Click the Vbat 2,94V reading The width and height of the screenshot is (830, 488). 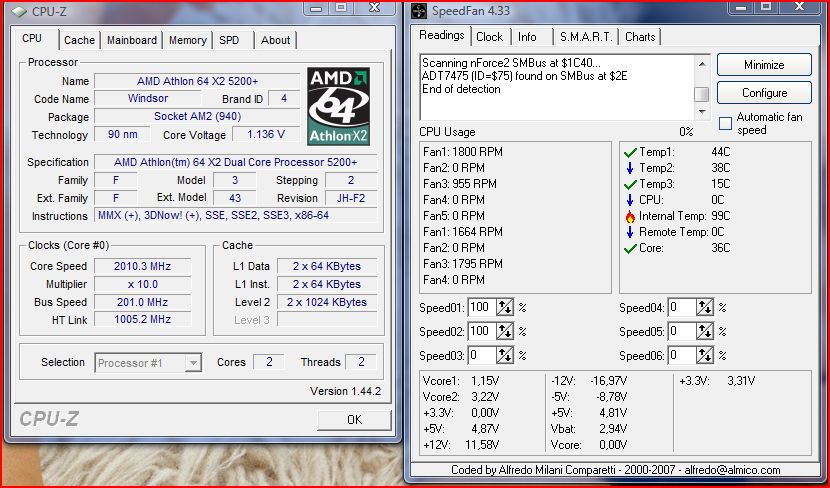589,429
